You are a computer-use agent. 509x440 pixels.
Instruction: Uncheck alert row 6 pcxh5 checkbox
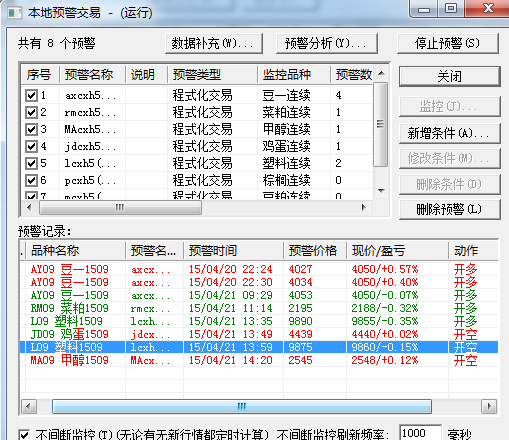pos(31,180)
